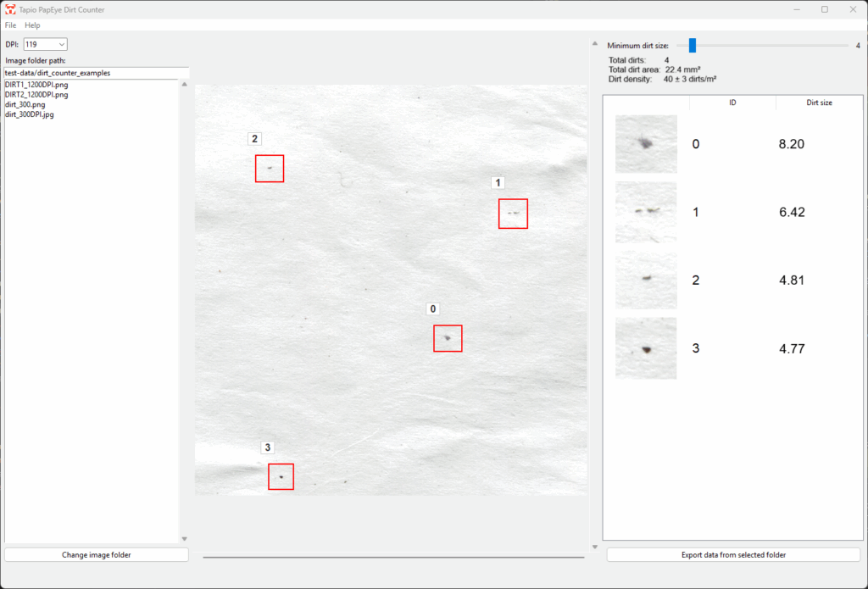Viewport: 868px width, 589px height.
Task: Click Export data from selected folder
Action: point(732,554)
